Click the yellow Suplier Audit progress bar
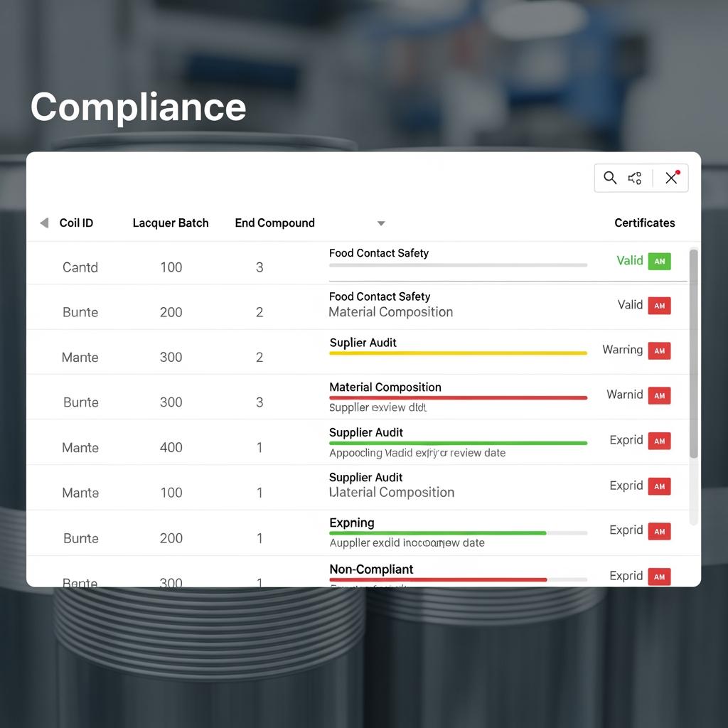 point(458,353)
